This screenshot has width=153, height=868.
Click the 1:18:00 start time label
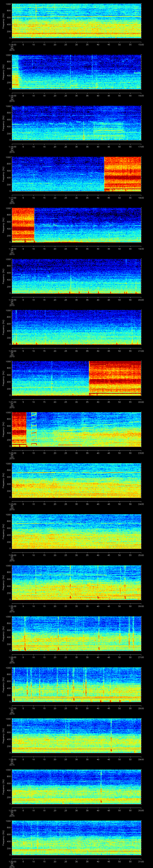pyautogui.click(x=12, y=249)
